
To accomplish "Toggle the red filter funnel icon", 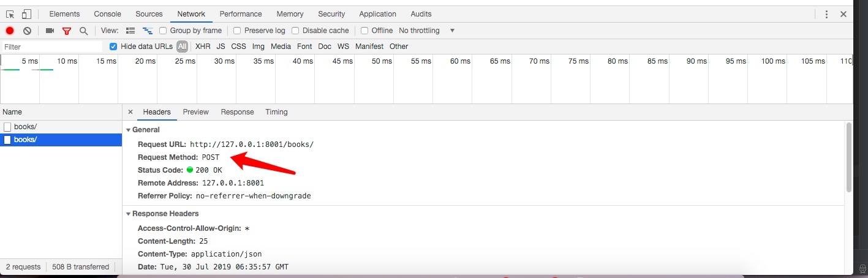I will coord(67,31).
